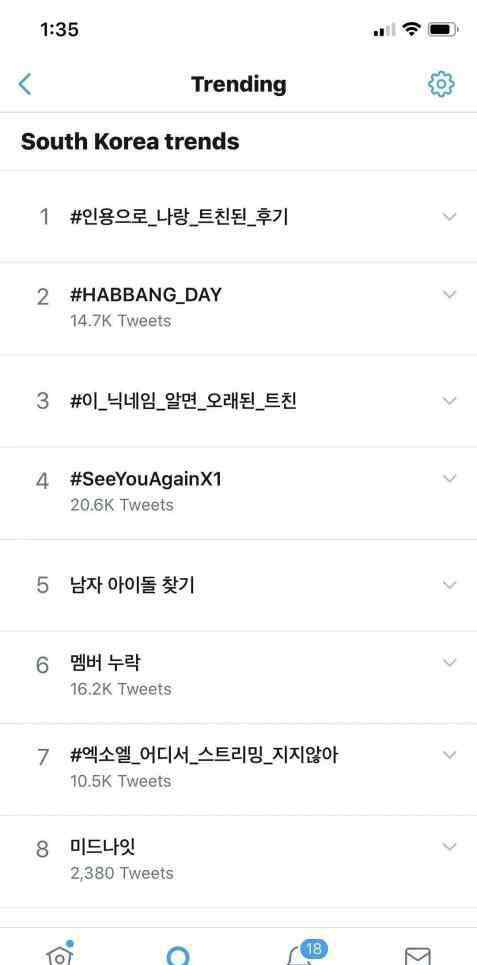477x965 pixels.
Task: Open trend #이_닉네임_알면_오래된_트친
Action: pos(238,401)
